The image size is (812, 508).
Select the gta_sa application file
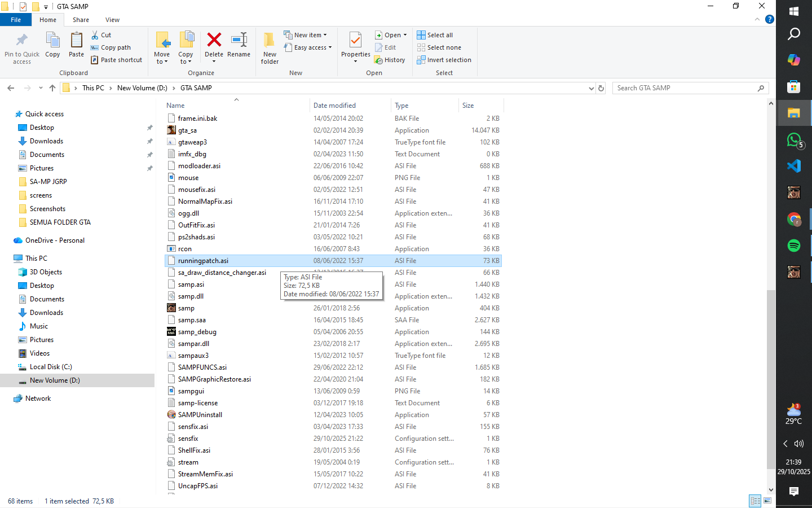point(333,130)
